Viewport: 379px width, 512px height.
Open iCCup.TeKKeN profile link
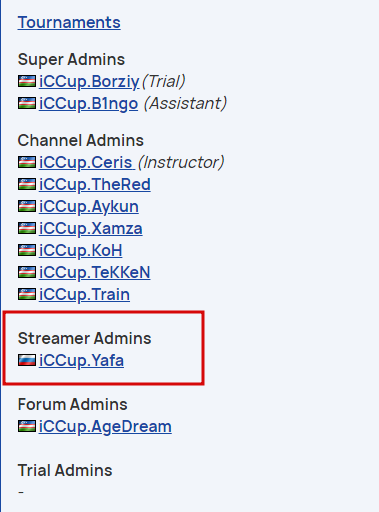[95, 272]
